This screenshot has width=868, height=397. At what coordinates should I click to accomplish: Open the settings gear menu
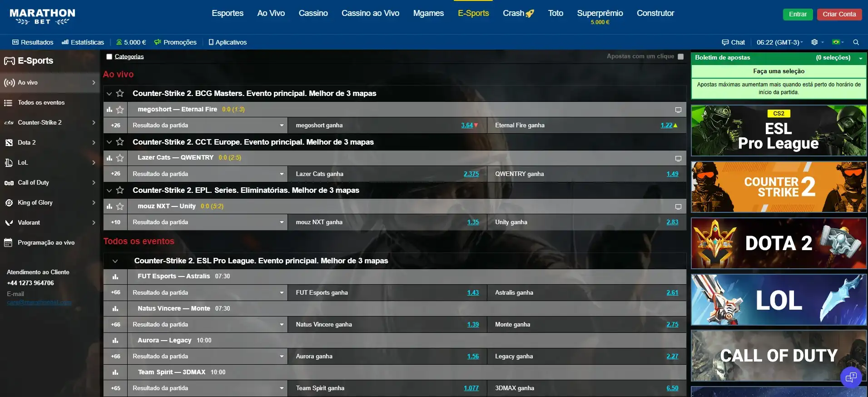click(814, 42)
